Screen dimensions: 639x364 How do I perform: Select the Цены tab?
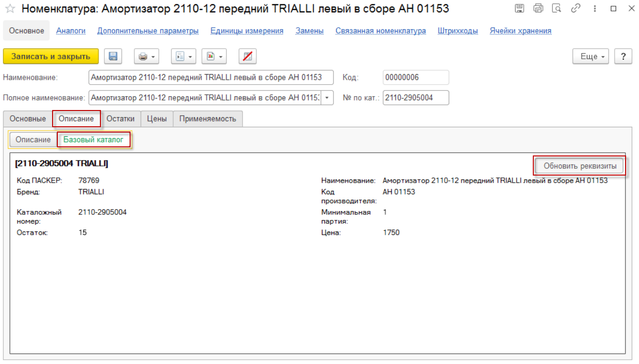click(x=157, y=119)
